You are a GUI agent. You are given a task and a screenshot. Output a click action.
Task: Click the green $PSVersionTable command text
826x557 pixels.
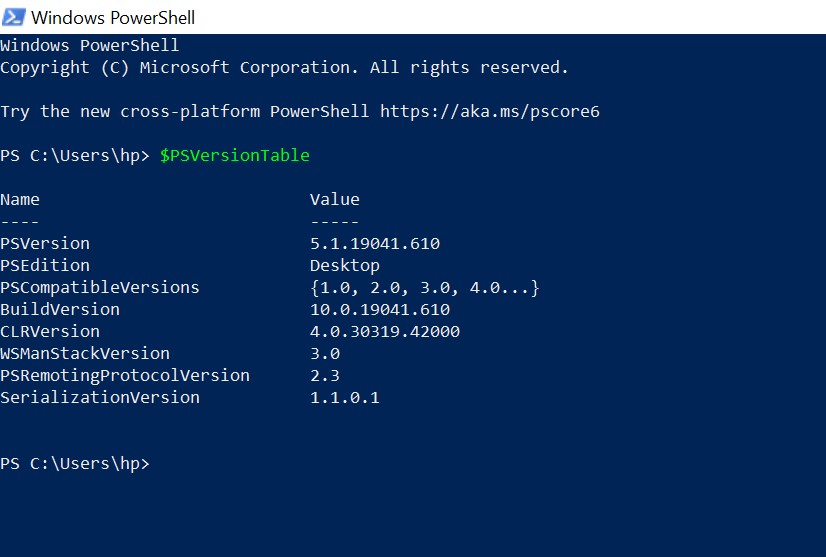click(235, 155)
